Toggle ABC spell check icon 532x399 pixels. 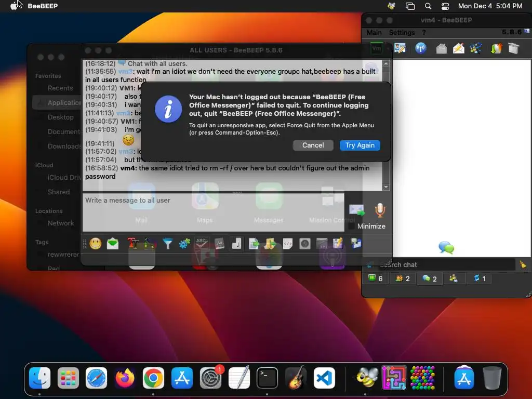point(202,243)
